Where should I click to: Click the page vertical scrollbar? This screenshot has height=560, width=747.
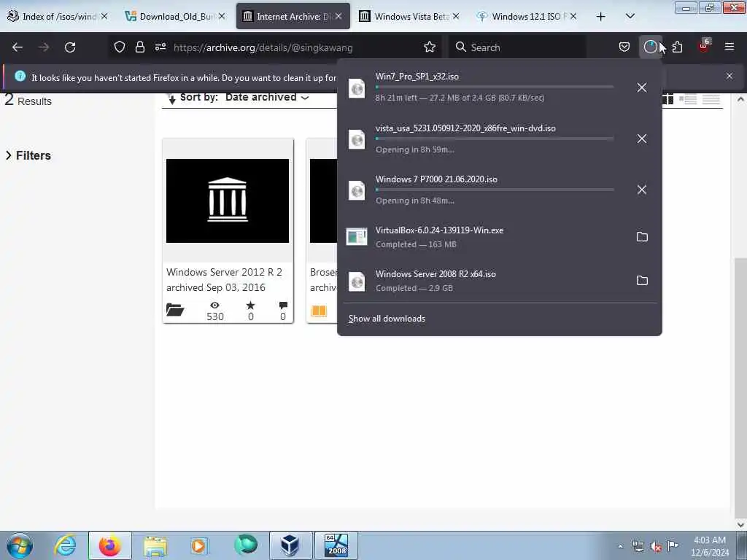click(x=740, y=389)
